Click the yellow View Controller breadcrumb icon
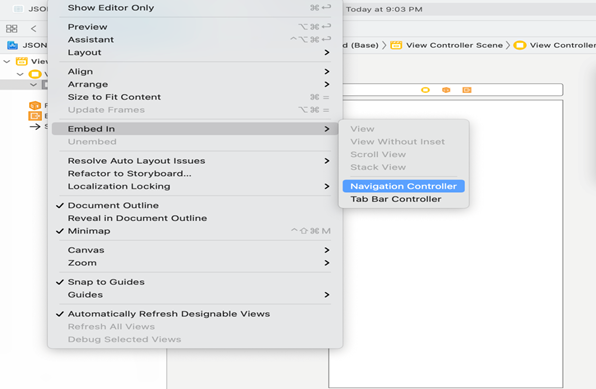The height and width of the screenshot is (389, 596). (x=520, y=45)
